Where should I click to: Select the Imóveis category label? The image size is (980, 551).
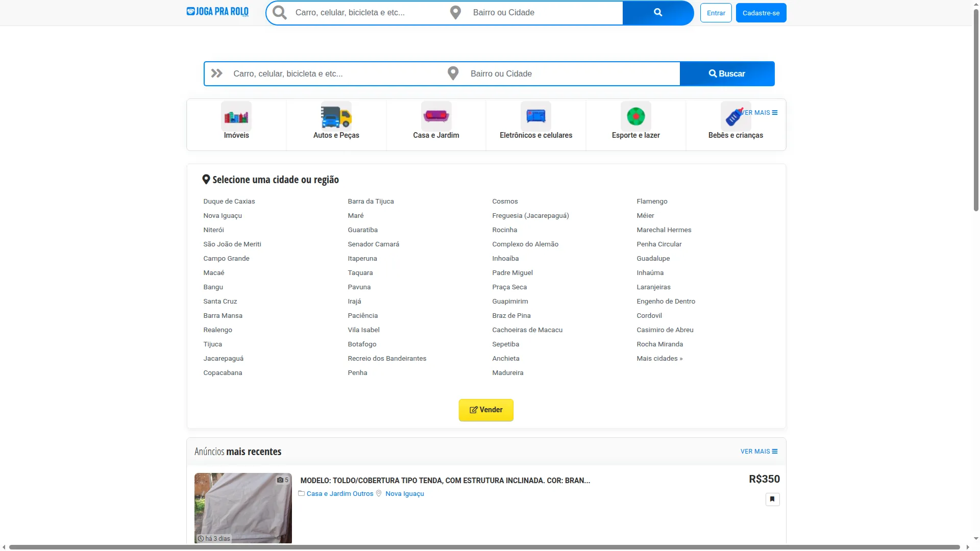pos(236,135)
